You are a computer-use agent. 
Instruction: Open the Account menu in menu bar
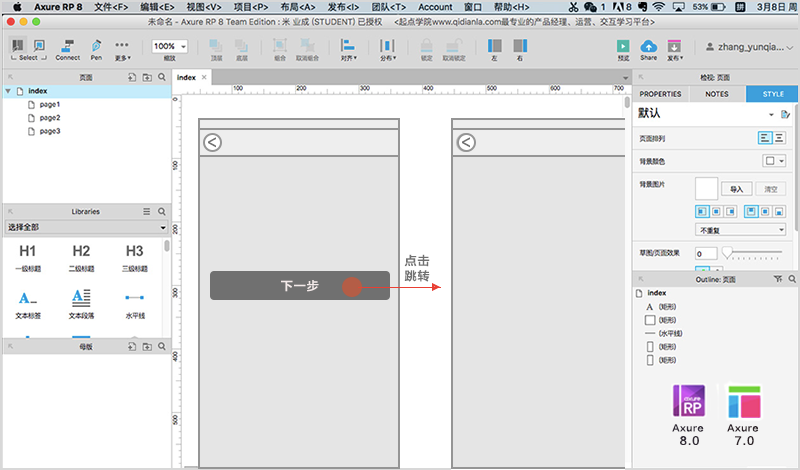(435, 7)
